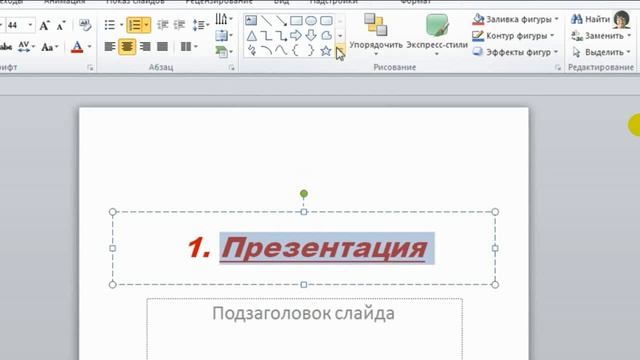
Task: Toggle the bulleted list
Action: point(109,25)
